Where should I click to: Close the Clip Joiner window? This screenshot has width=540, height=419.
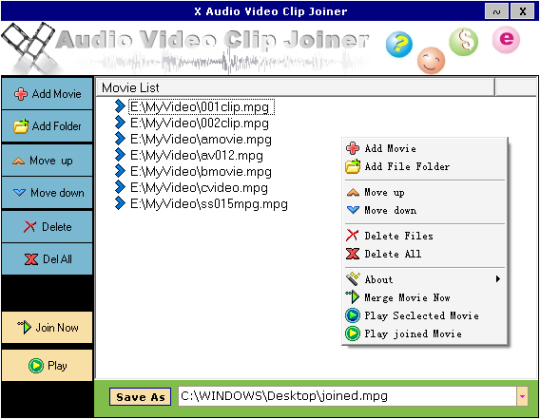(x=522, y=11)
